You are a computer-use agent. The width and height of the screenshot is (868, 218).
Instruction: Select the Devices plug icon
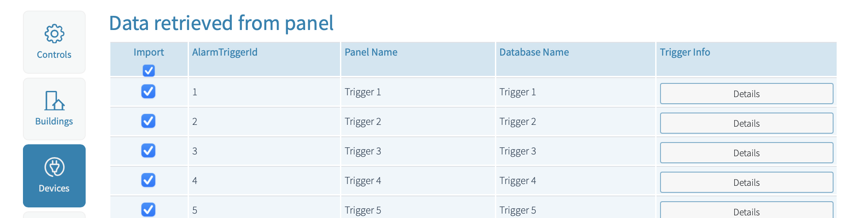(x=54, y=168)
